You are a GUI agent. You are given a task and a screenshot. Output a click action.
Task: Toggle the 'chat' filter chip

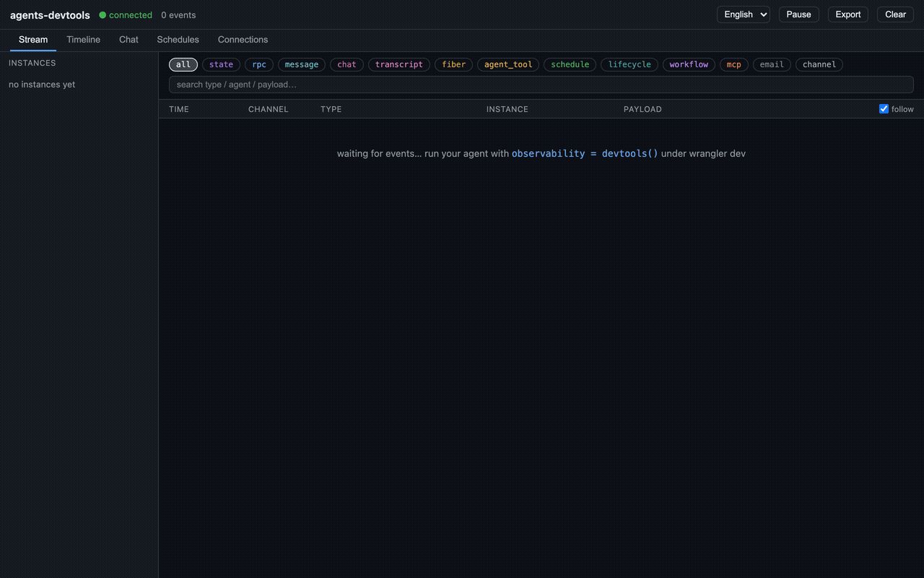coord(346,64)
